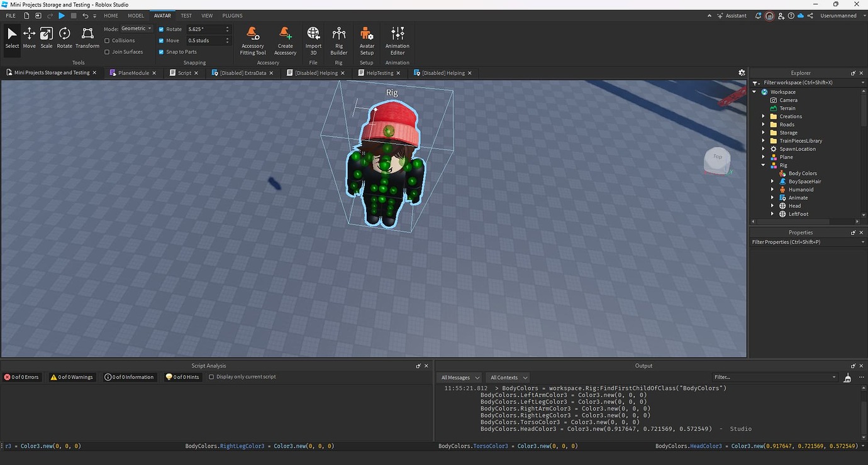Filter by 0 of 0 Errors

[x=21, y=377]
